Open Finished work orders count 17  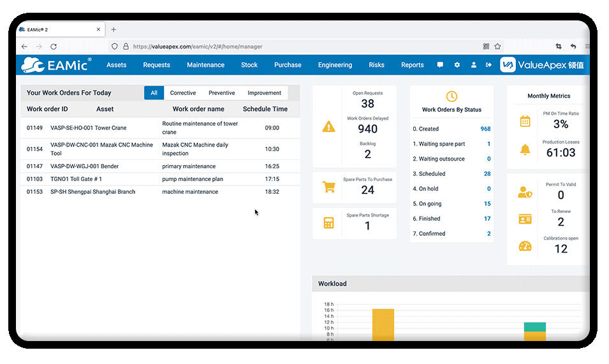[487, 219]
